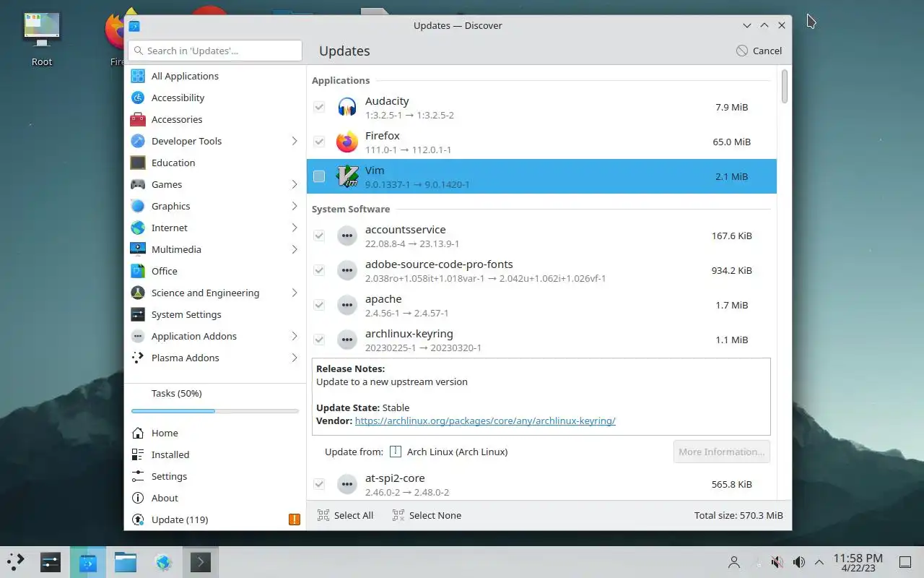
Task: Click the at-spi2-core package icon
Action: point(347,484)
